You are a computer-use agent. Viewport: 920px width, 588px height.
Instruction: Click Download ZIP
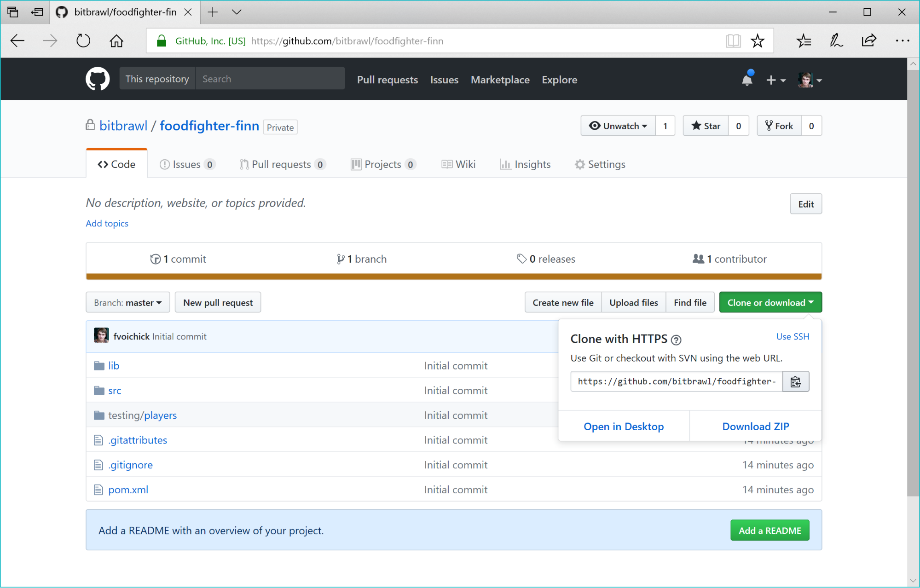(756, 427)
